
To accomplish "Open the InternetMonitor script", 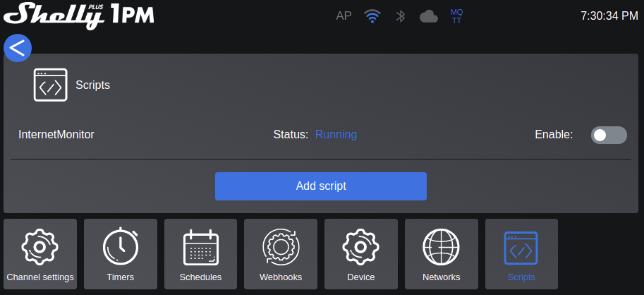I will pyautogui.click(x=56, y=134).
